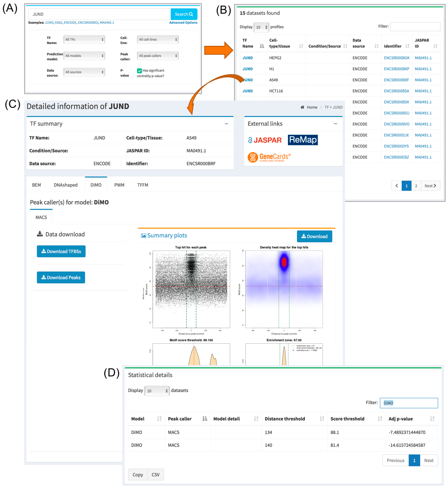448x489 pixels.
Task: Click the ENCSR000BGI example link
Action: [x=88, y=23]
